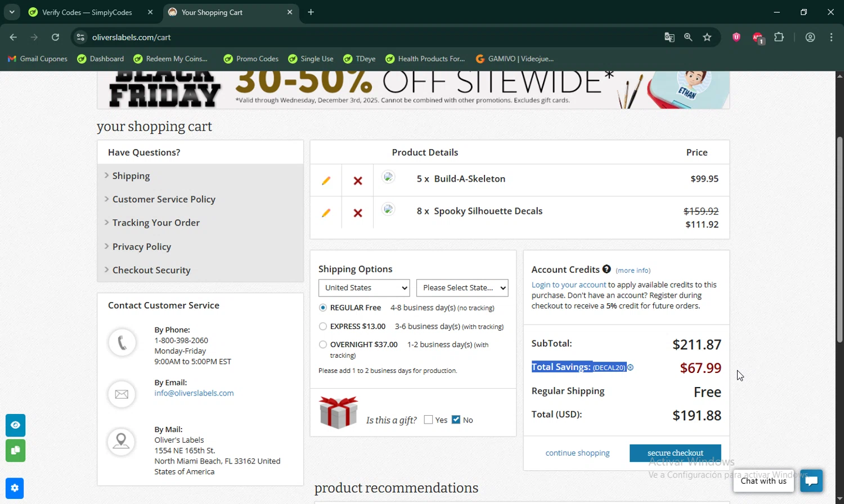This screenshot has width=844, height=504.
Task: Edit the Spooky Silhouette Decals pencil icon
Action: 326,213
